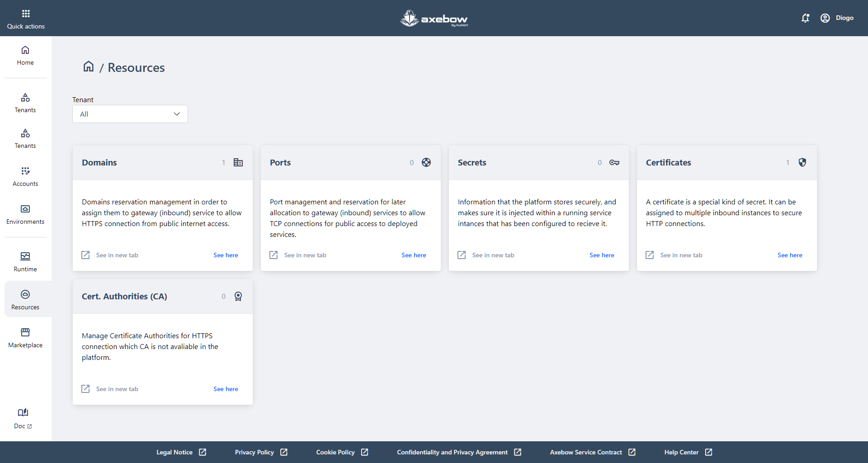Open the Help Center footer link
868x463 pixels.
tap(688, 452)
